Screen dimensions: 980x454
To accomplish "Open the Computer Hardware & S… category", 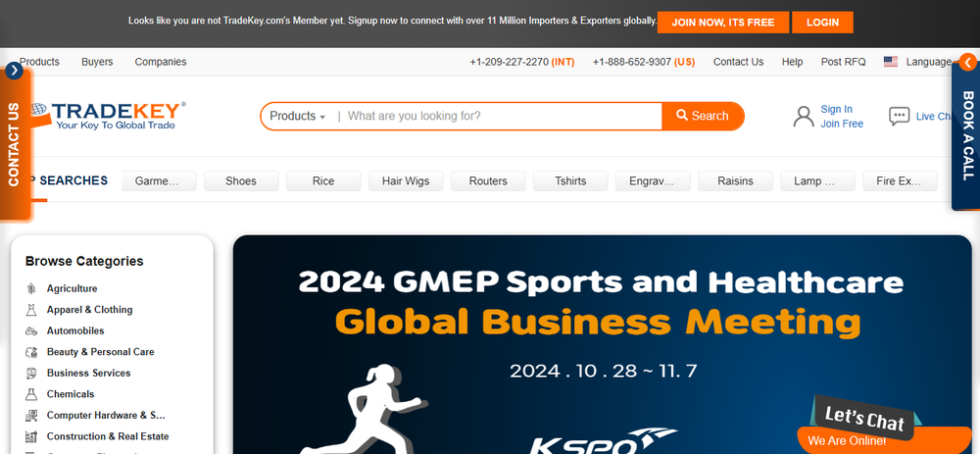I will [106, 415].
